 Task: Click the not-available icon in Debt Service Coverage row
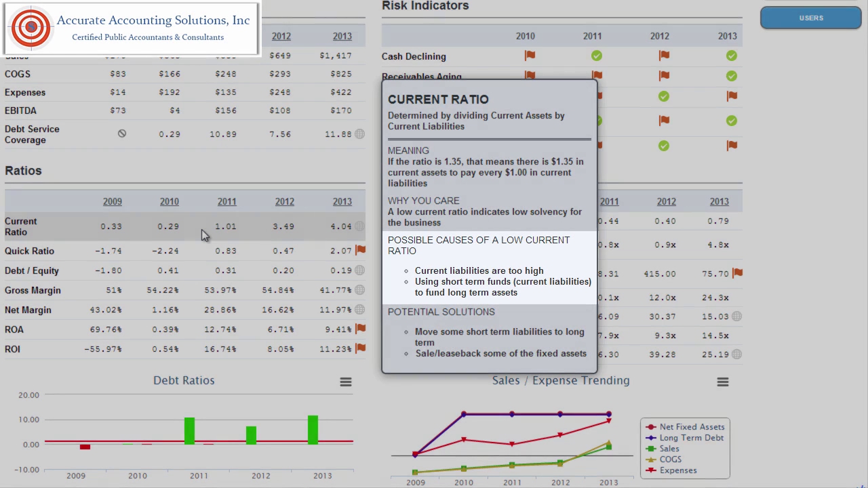pyautogui.click(x=122, y=134)
